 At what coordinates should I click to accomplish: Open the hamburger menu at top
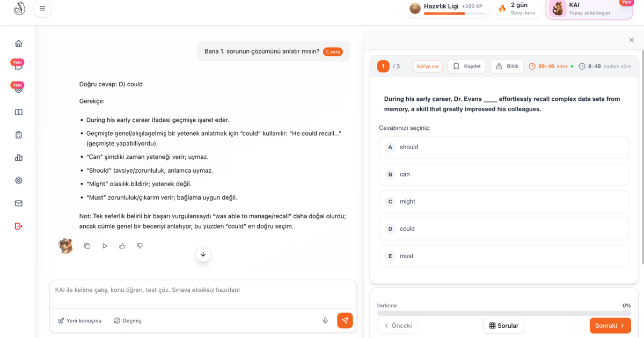tap(42, 9)
